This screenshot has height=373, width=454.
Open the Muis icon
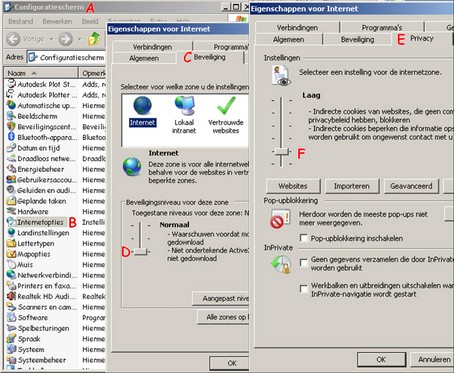click(x=12, y=264)
